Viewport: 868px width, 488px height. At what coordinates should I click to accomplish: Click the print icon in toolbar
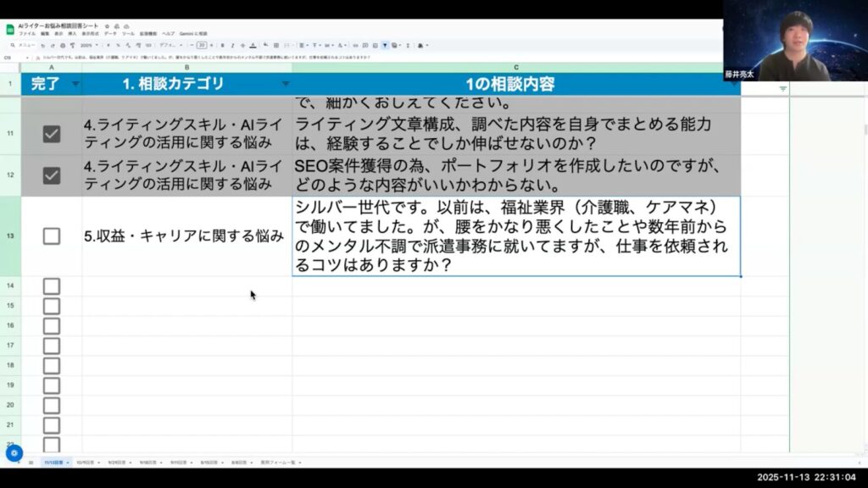point(64,45)
